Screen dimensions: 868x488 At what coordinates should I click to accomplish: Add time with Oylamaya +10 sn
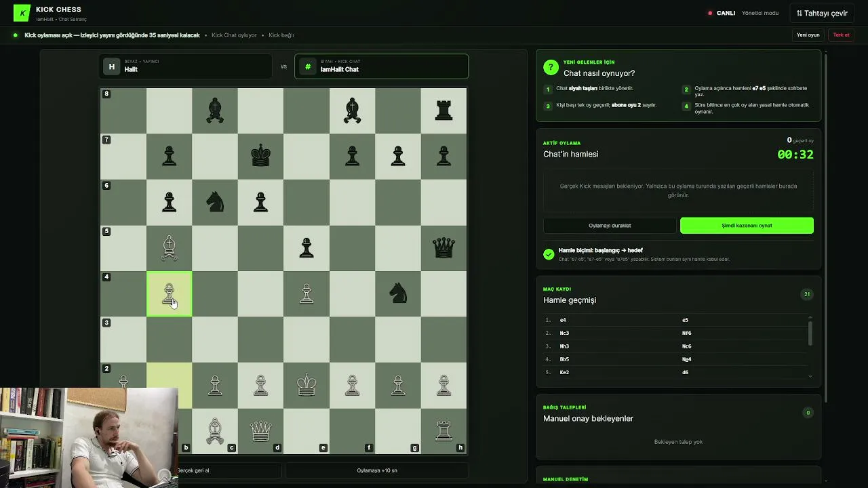(377, 470)
